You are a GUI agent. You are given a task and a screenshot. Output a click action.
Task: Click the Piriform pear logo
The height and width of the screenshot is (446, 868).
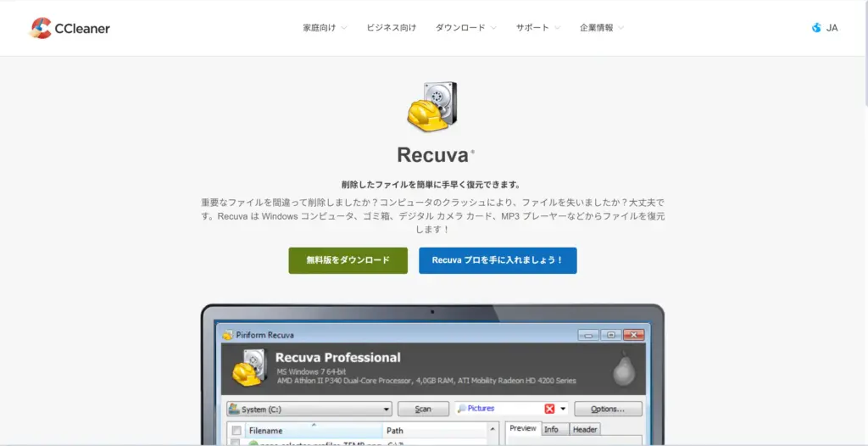(624, 367)
